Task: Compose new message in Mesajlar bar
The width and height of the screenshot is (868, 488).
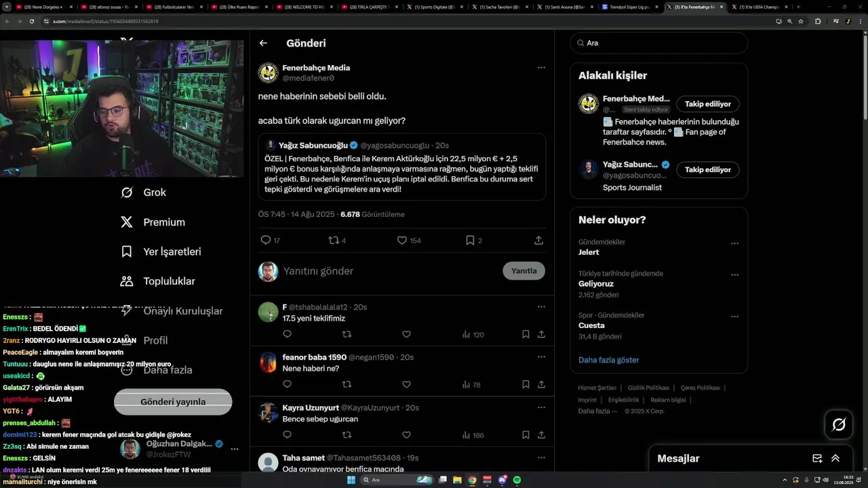Action: [817, 458]
